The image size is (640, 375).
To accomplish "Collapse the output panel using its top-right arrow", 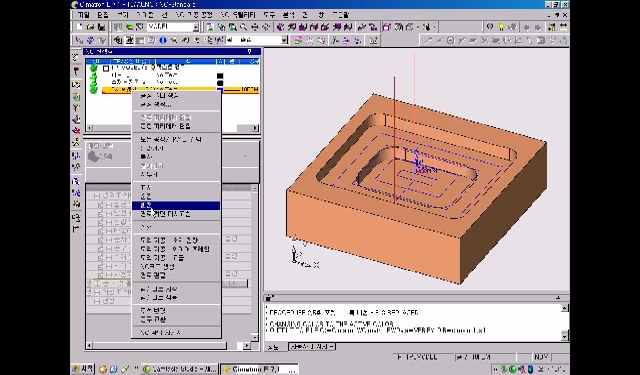I will coord(558,298).
